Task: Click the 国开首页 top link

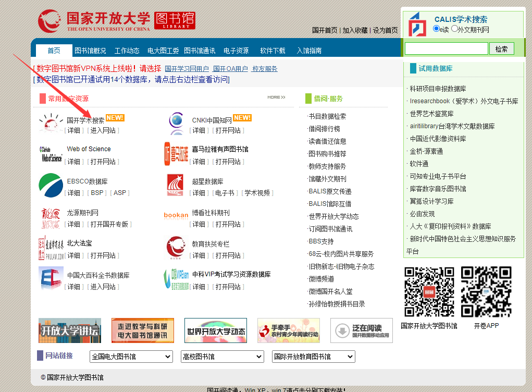Action: pos(325,30)
